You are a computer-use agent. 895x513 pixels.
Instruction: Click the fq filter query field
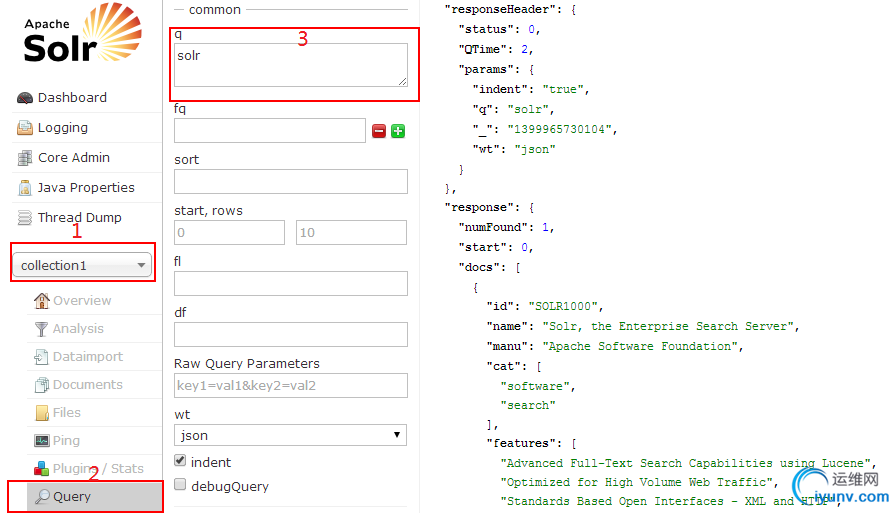[x=270, y=131]
